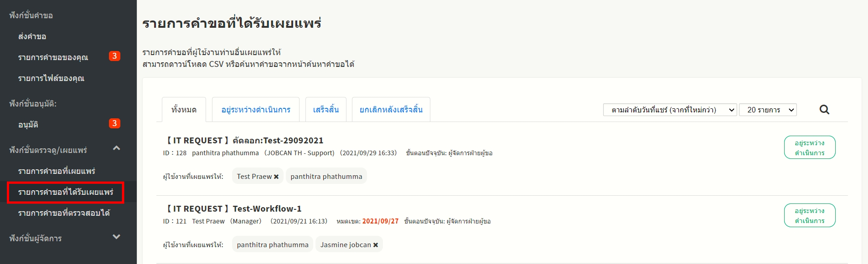Expand the ฟังก์ชั่นผู้จัดการ section chevron

coord(116,237)
